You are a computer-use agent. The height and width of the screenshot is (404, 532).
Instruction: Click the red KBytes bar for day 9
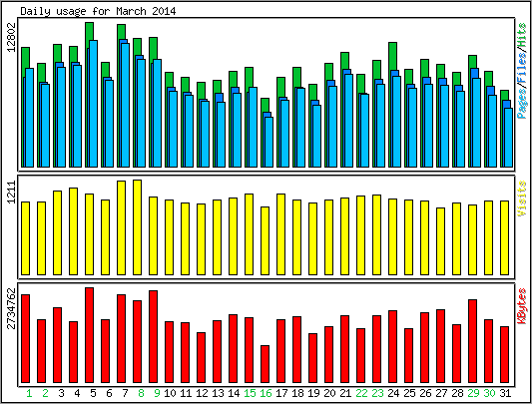pyautogui.click(x=153, y=336)
